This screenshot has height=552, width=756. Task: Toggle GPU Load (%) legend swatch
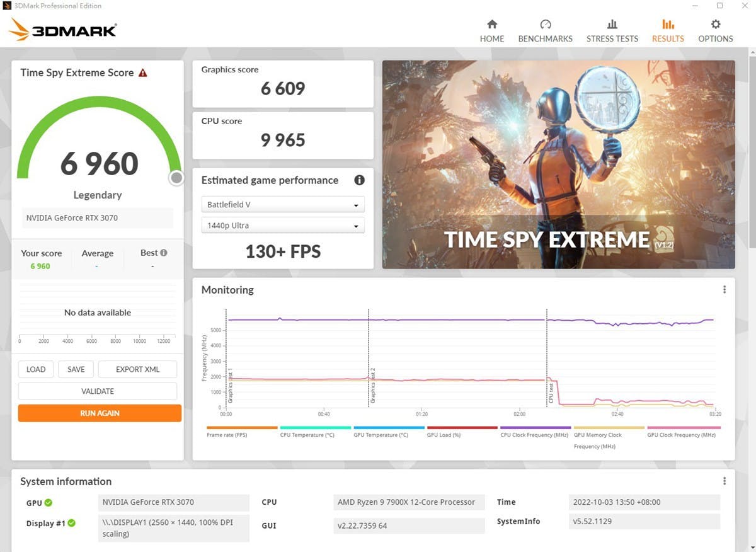(462, 427)
